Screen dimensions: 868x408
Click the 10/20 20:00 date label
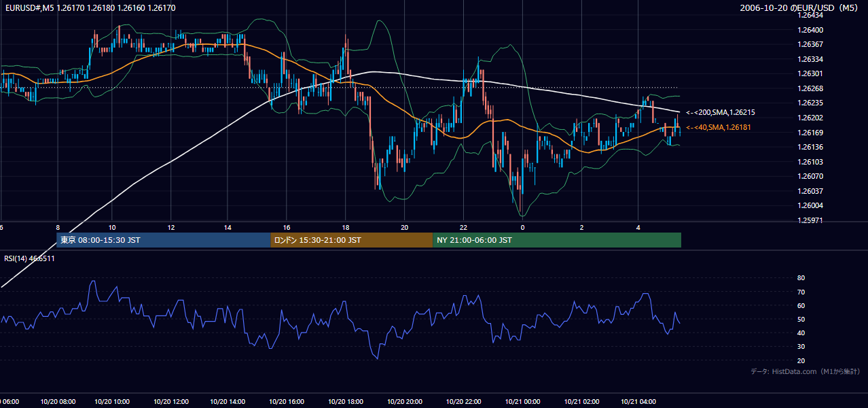[404, 402]
